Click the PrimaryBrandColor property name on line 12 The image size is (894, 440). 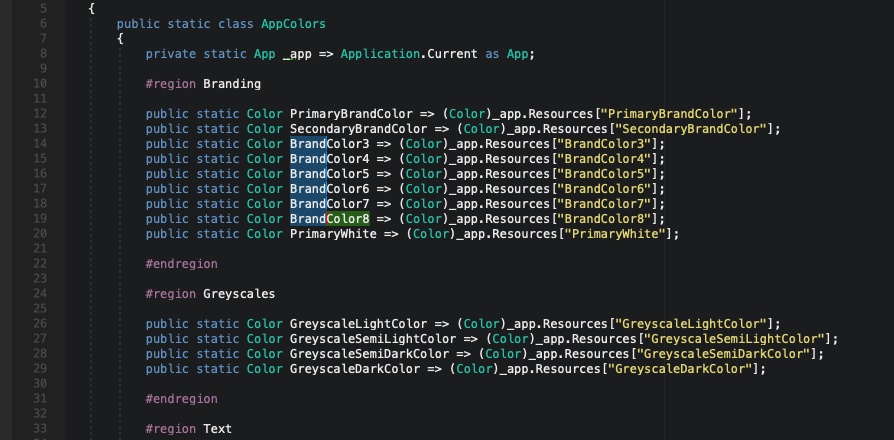coord(351,114)
